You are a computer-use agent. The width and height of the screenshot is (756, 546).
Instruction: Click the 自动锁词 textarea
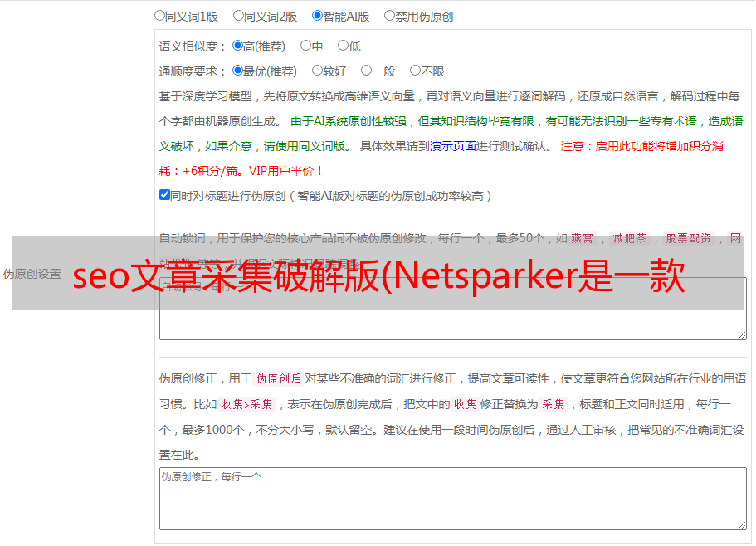click(453, 309)
